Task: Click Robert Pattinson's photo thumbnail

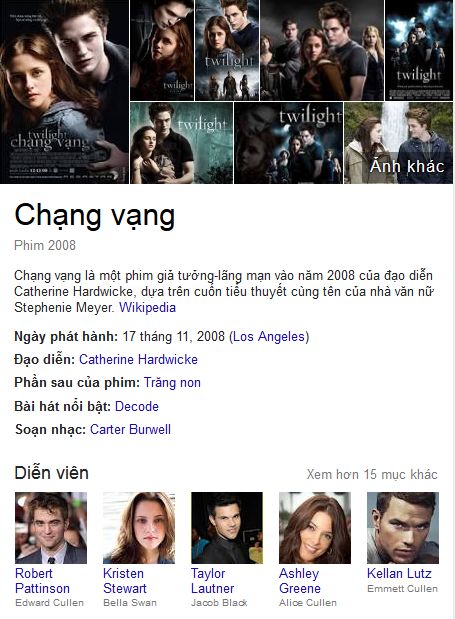Action: (51, 528)
